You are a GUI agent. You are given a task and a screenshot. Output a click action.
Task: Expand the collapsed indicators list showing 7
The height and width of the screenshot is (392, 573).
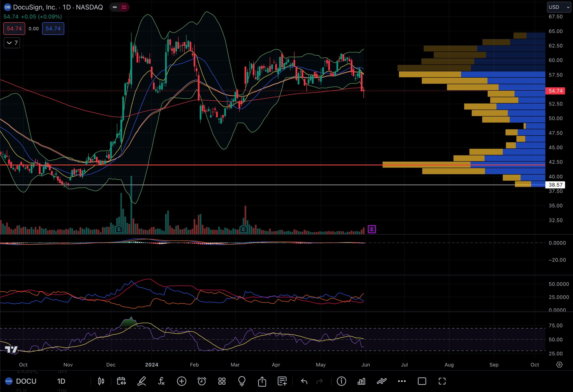(12, 43)
